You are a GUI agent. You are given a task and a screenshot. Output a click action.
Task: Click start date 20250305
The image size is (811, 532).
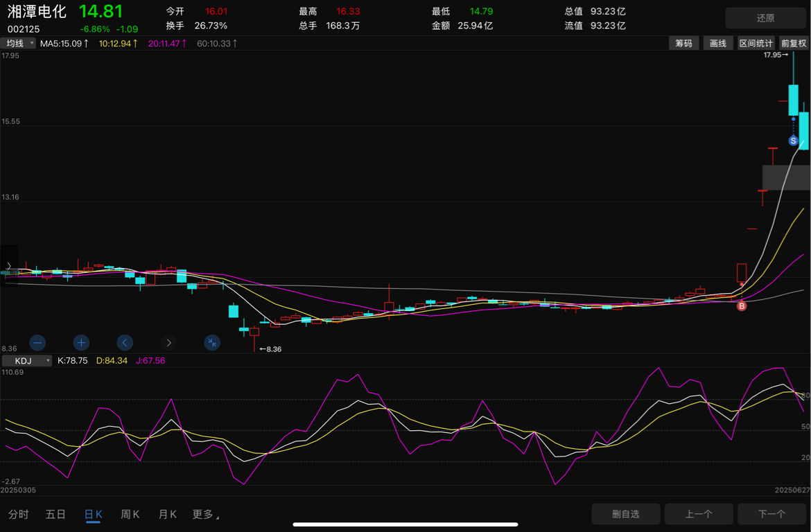[18, 490]
